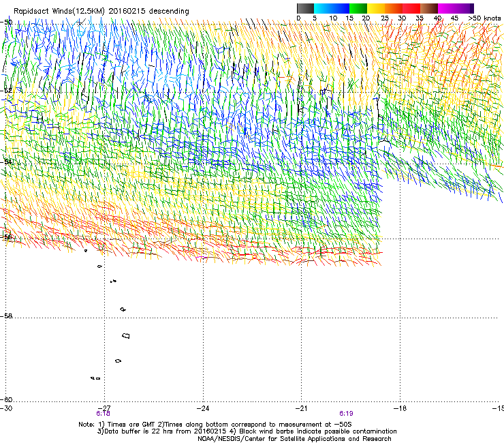Screen dimensions: 504x443
Task: Click the yellow 20-25 knots legend swatch
Action: pyautogui.click(x=376, y=8)
